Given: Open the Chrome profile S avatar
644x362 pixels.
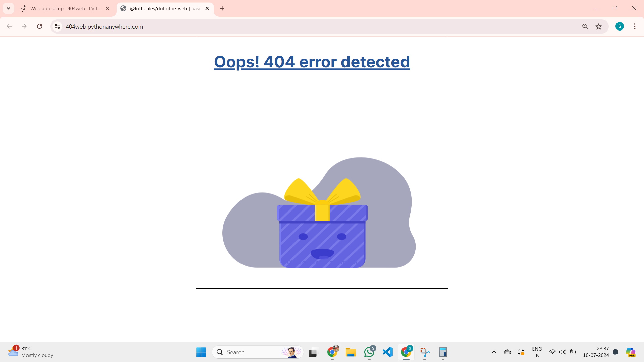Looking at the screenshot, I should 620,26.
